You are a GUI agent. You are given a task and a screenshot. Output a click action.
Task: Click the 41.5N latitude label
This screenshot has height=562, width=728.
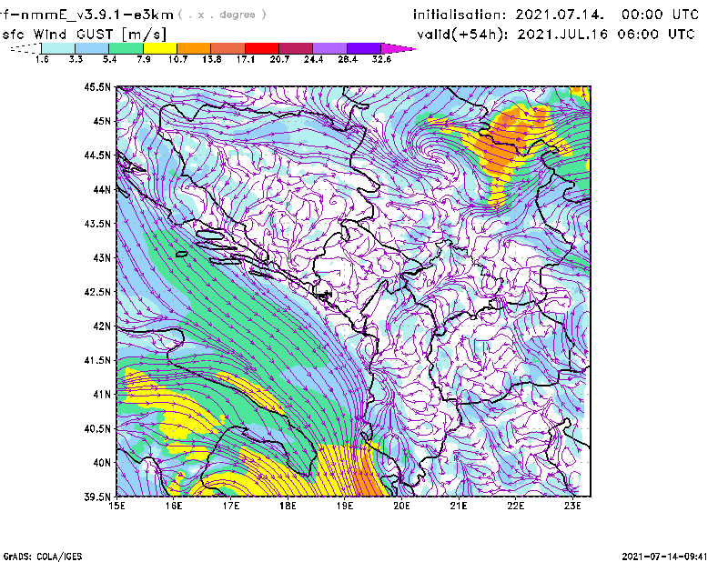(97, 360)
